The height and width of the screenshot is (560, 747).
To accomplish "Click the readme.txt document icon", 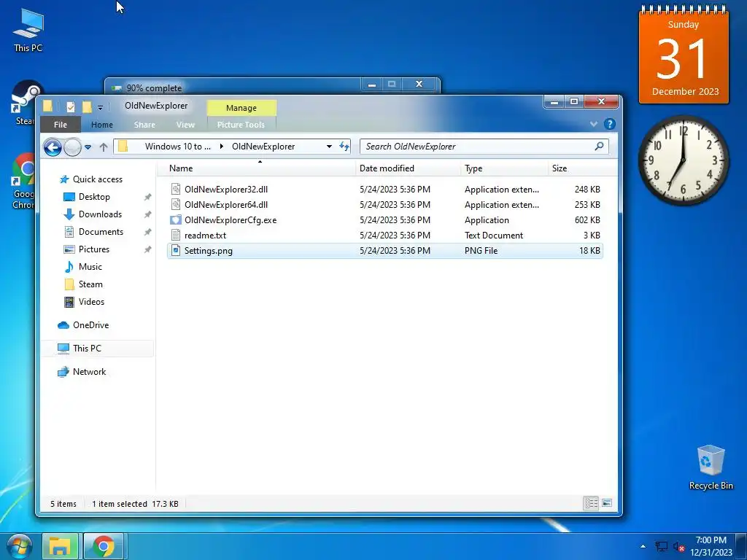I will point(176,236).
